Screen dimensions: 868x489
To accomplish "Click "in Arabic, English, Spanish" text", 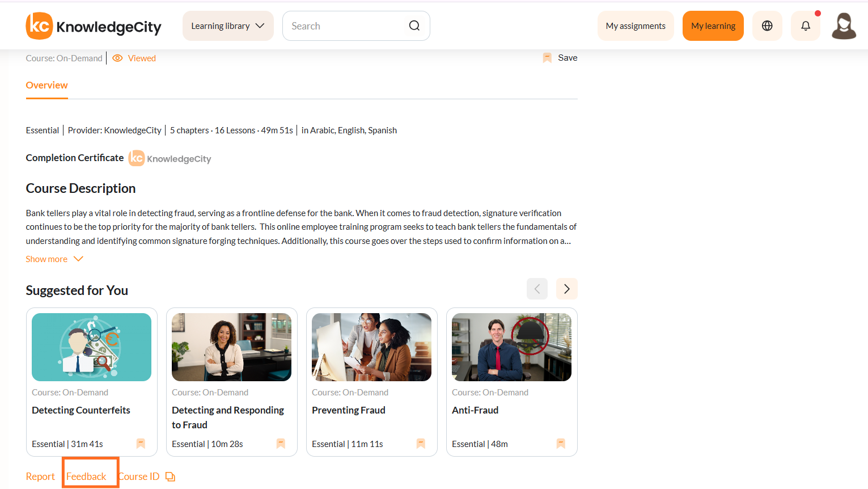I will pos(349,130).
